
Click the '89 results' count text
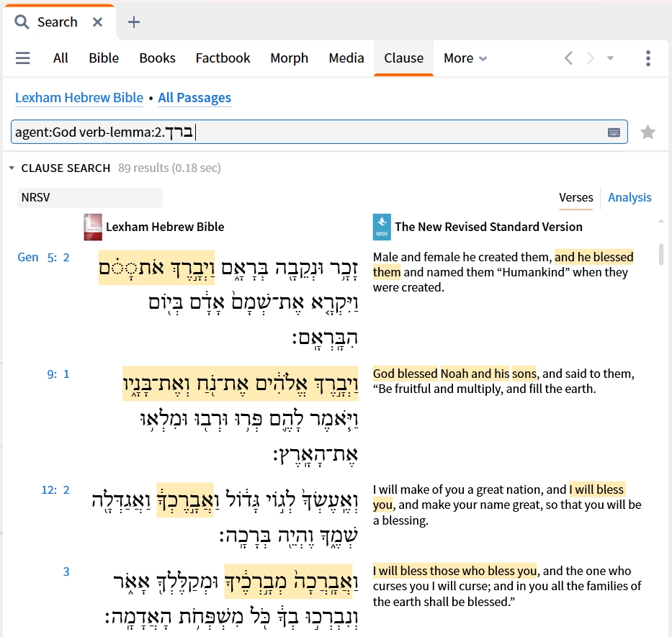(x=143, y=168)
